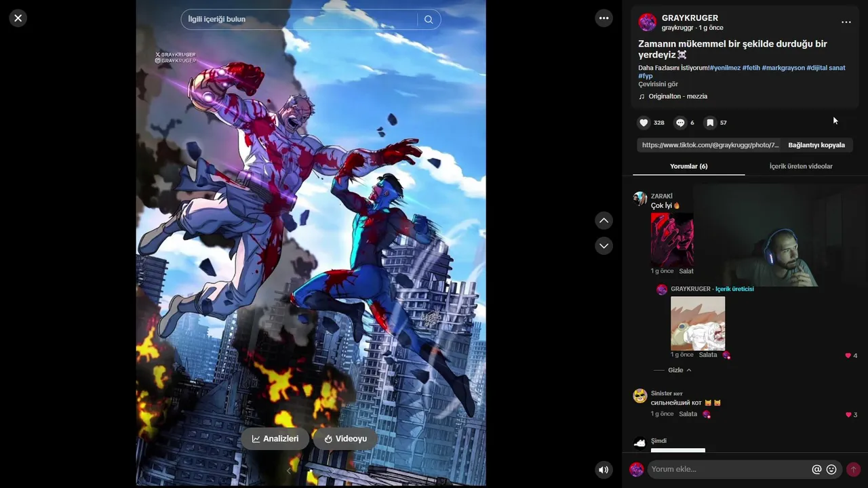Click the Videoyu button on the artwork
868x488 pixels.
[x=345, y=439]
